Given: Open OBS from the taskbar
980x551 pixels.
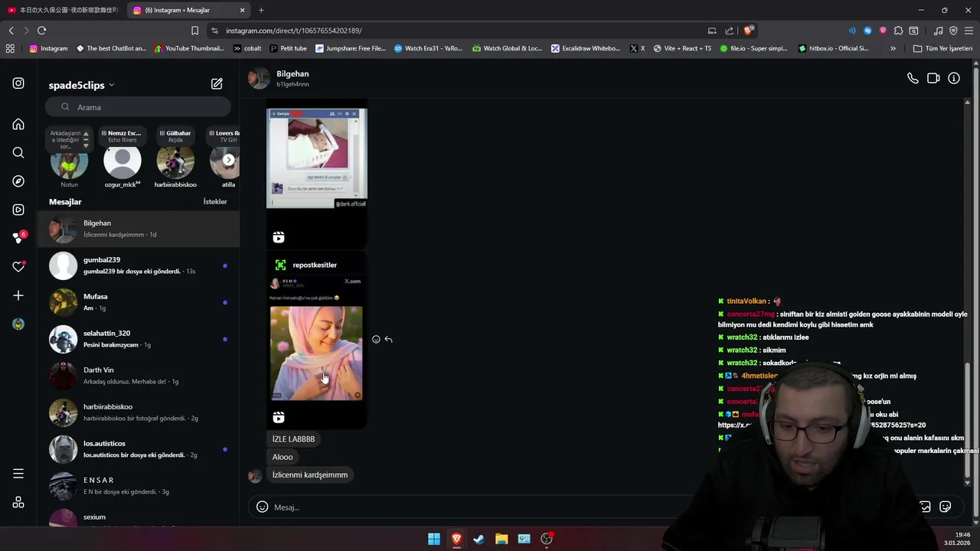Looking at the screenshot, I should (x=547, y=539).
